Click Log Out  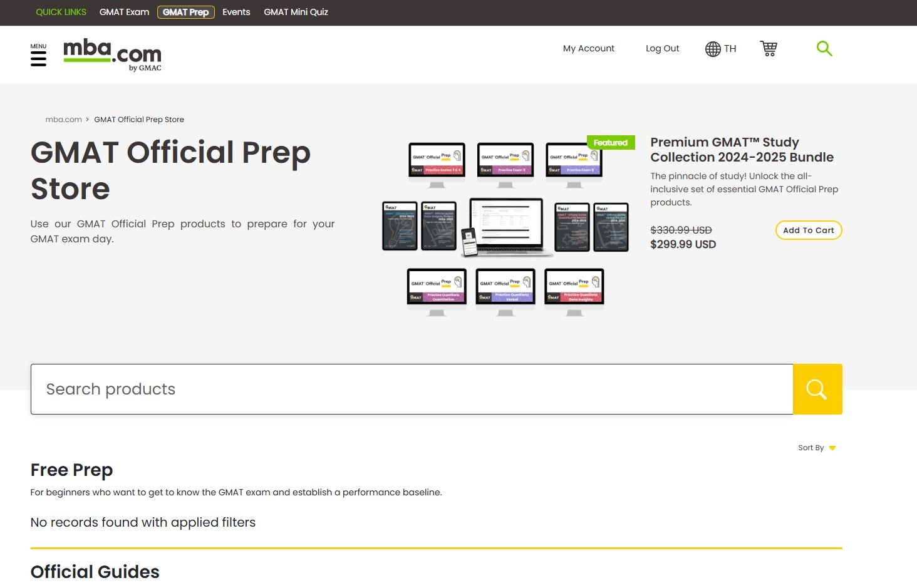pyautogui.click(x=662, y=48)
